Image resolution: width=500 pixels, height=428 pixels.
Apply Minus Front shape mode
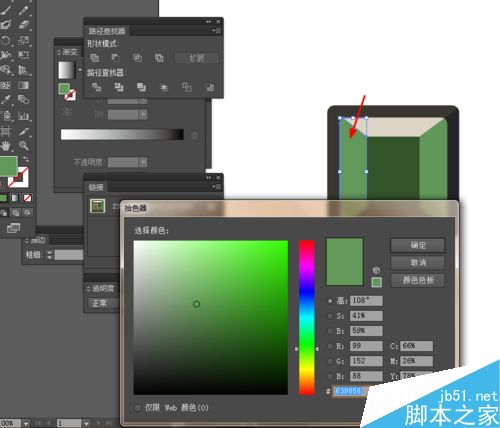click(116, 58)
